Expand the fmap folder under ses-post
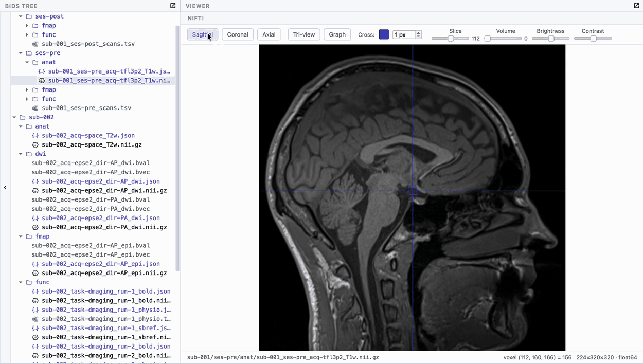The width and height of the screenshot is (643, 364). [27, 26]
